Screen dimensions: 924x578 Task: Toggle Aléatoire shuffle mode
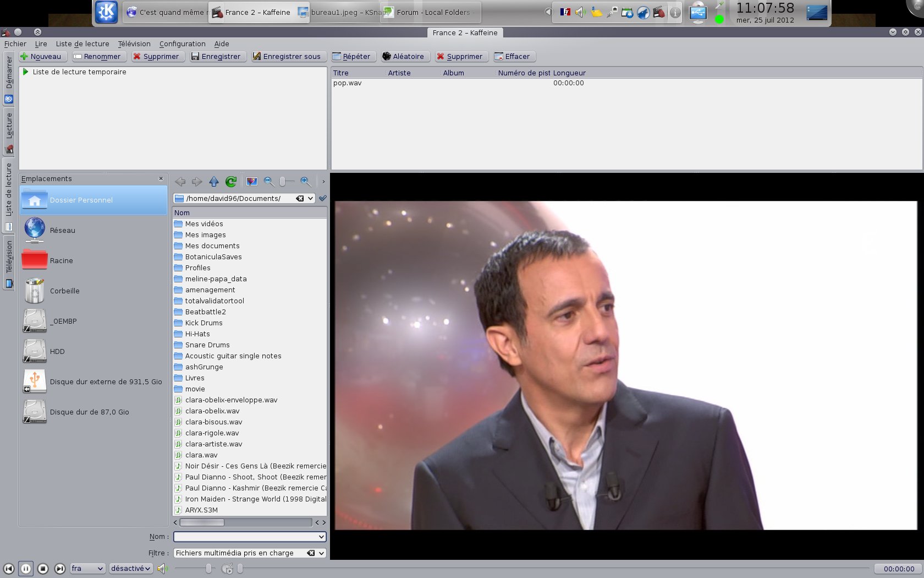[x=403, y=56]
